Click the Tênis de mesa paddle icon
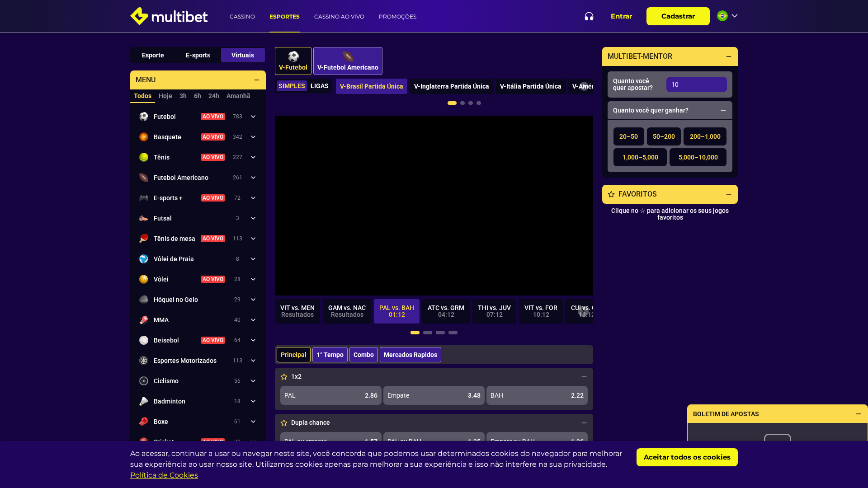This screenshot has height=488, width=868. coord(144,239)
